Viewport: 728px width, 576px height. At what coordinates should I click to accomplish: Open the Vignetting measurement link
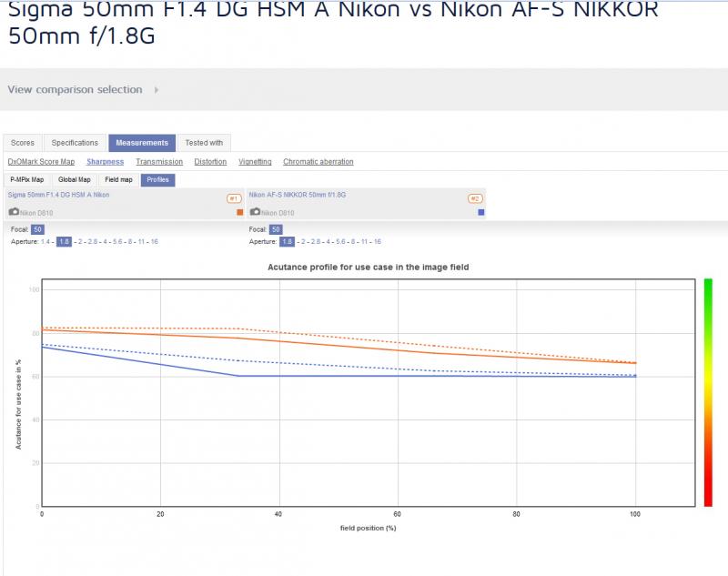pyautogui.click(x=255, y=162)
